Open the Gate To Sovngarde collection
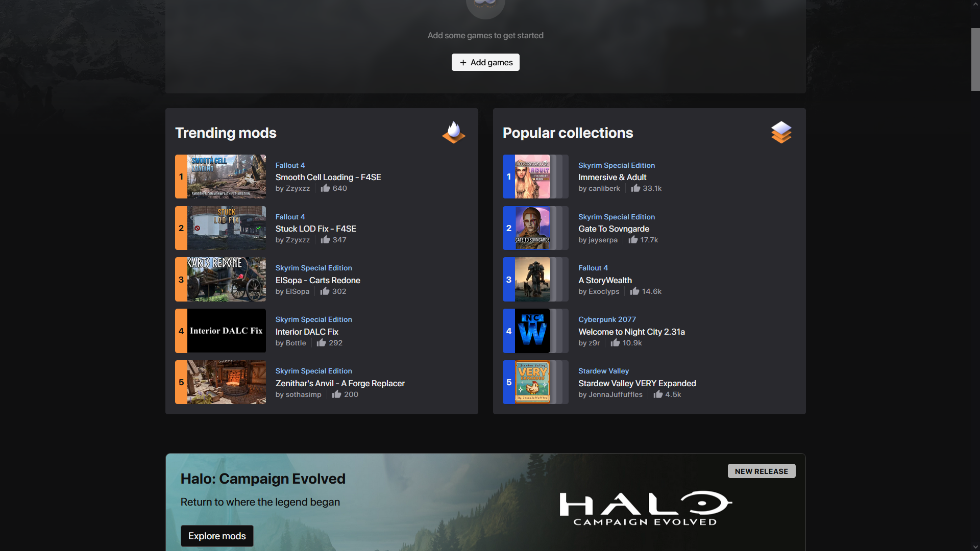Viewport: 980px width, 551px height. click(x=614, y=229)
